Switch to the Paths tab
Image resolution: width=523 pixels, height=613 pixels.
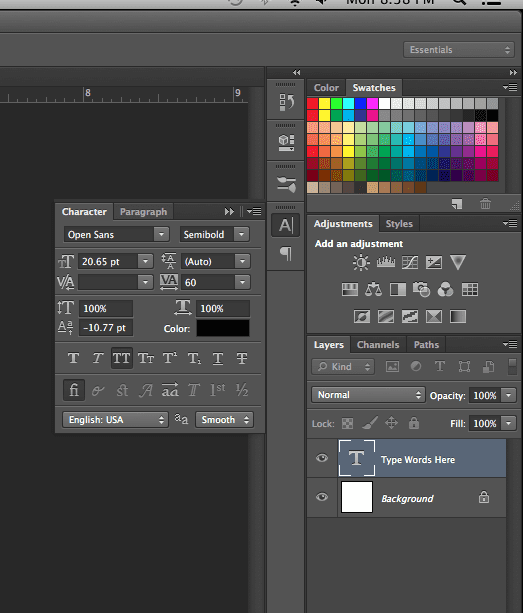click(x=426, y=344)
